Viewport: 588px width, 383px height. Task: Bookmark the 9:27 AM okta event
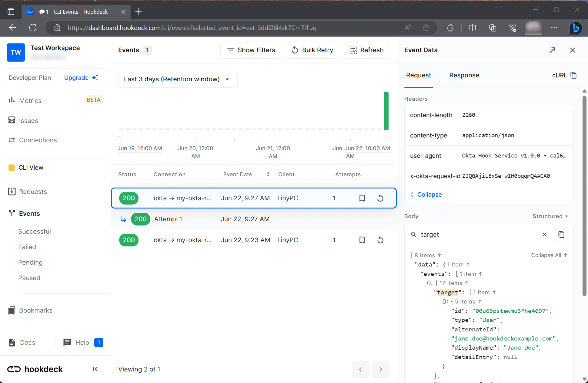pyautogui.click(x=362, y=198)
